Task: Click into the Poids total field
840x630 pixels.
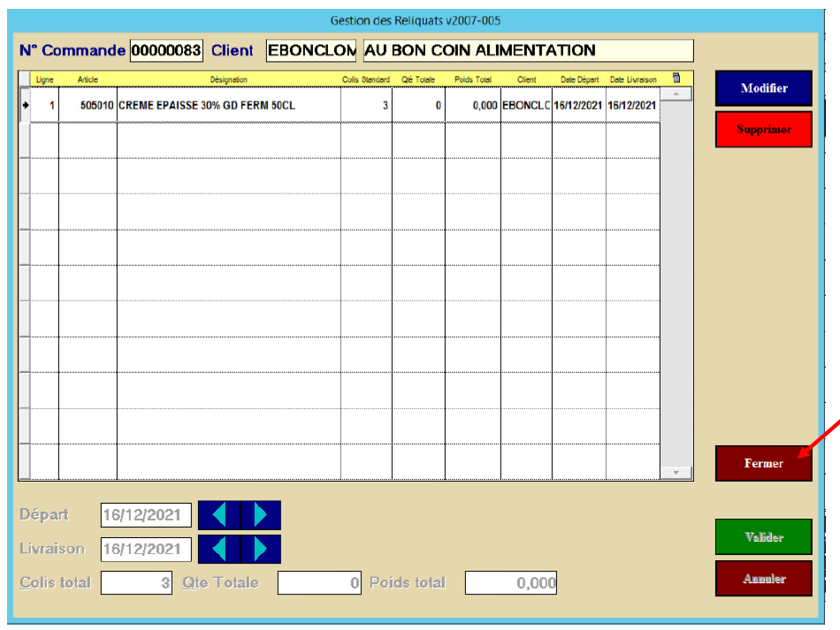Action: (x=511, y=583)
